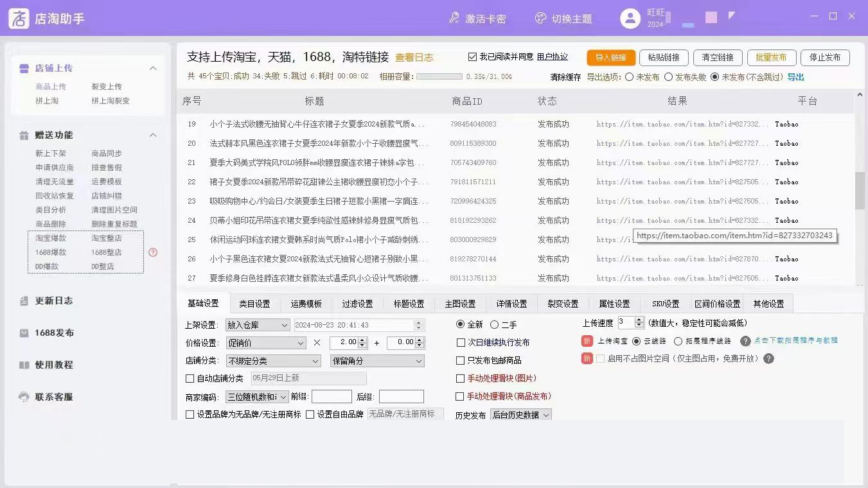The height and width of the screenshot is (488, 868).
Task: Adjust the price addition 0.00 spinner
Action: [419, 343]
